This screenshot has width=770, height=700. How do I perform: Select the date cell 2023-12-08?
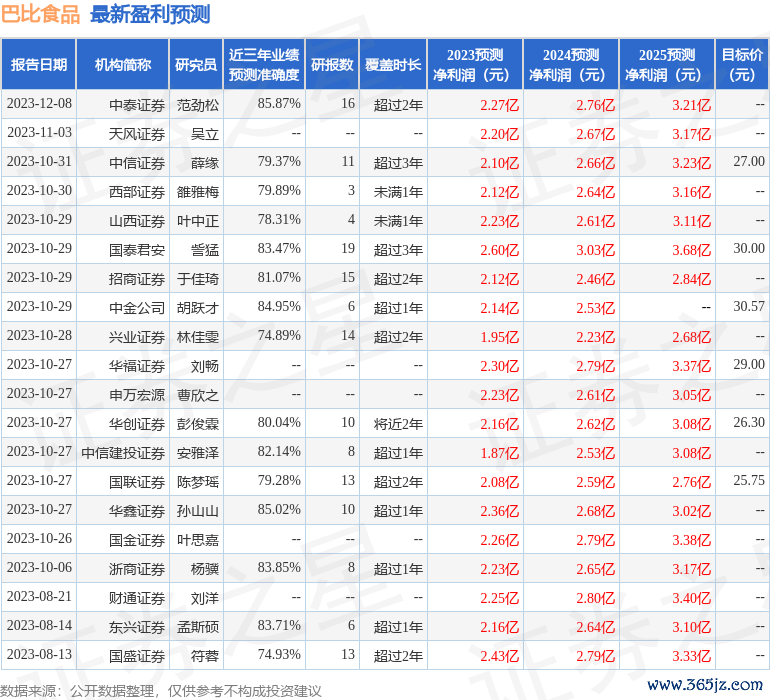[x=39, y=104]
